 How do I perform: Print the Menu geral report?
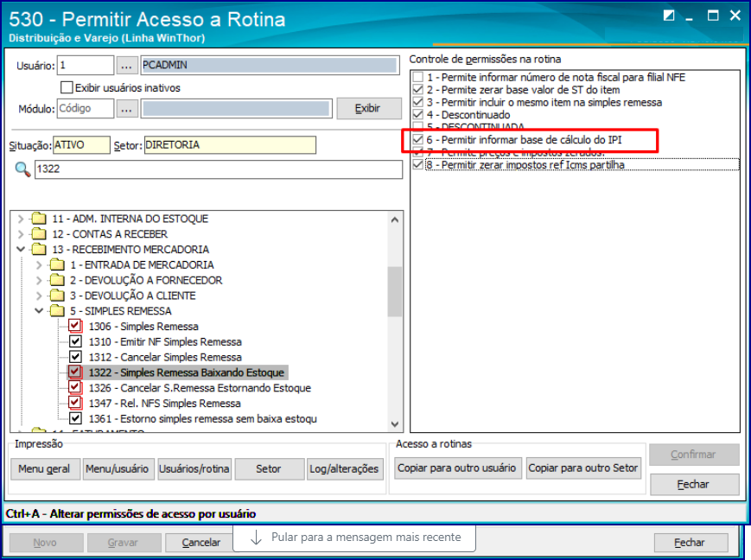(45, 469)
